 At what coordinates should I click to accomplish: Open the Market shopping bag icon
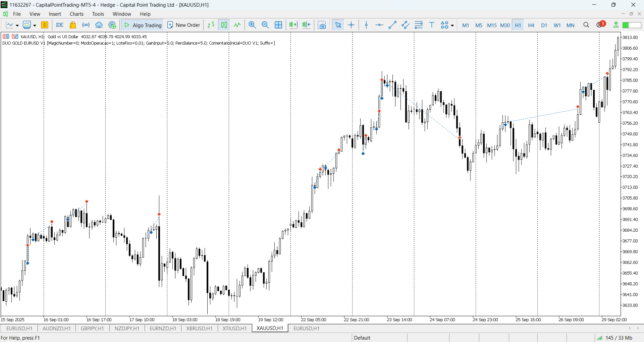(73, 25)
